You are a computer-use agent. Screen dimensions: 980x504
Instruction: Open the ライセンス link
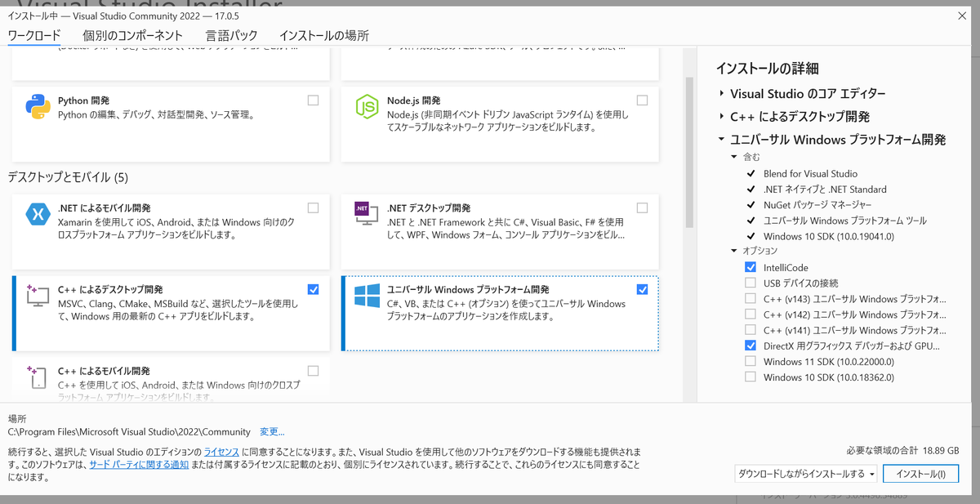(221, 452)
